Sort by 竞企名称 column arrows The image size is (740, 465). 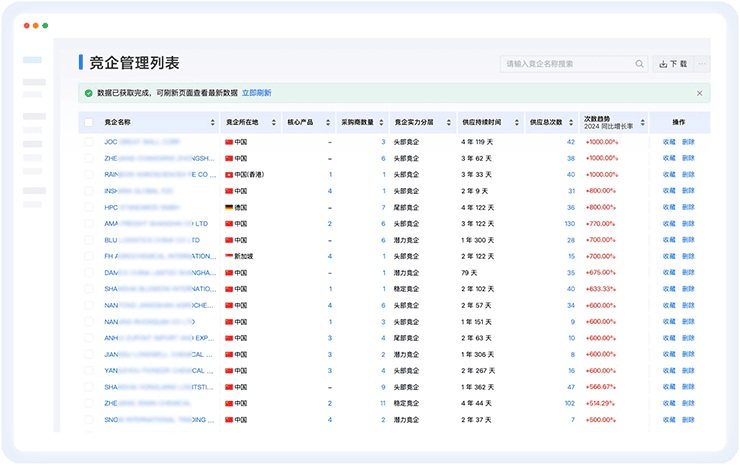213,123
